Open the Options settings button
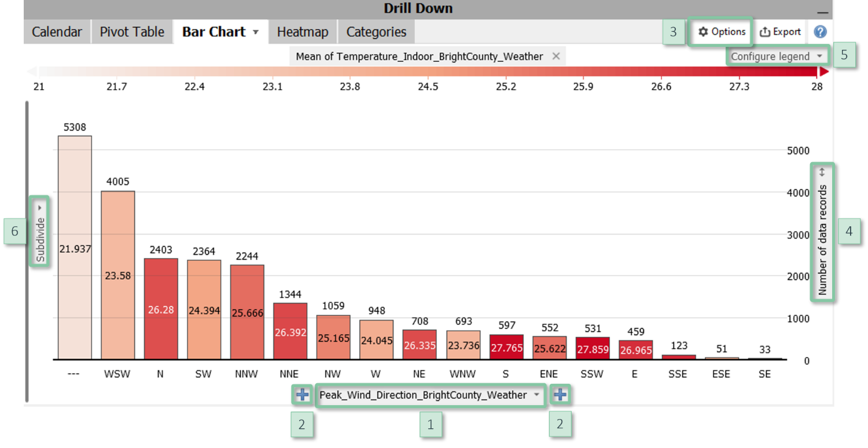Image resolution: width=868 pixels, height=448 pixels. pyautogui.click(x=721, y=32)
